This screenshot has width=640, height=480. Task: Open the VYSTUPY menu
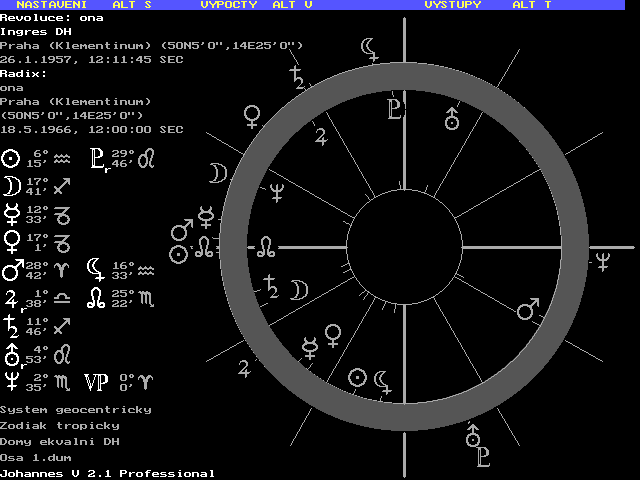(452, 5)
